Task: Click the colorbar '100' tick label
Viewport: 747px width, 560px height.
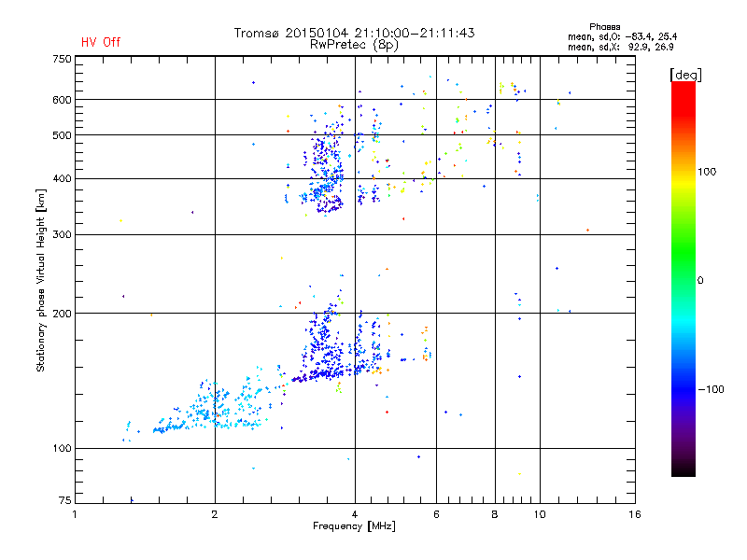Action: tap(707, 172)
